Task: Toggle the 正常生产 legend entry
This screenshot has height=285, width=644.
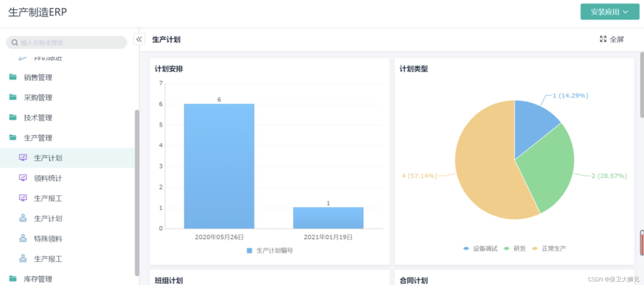Action: tap(549, 249)
